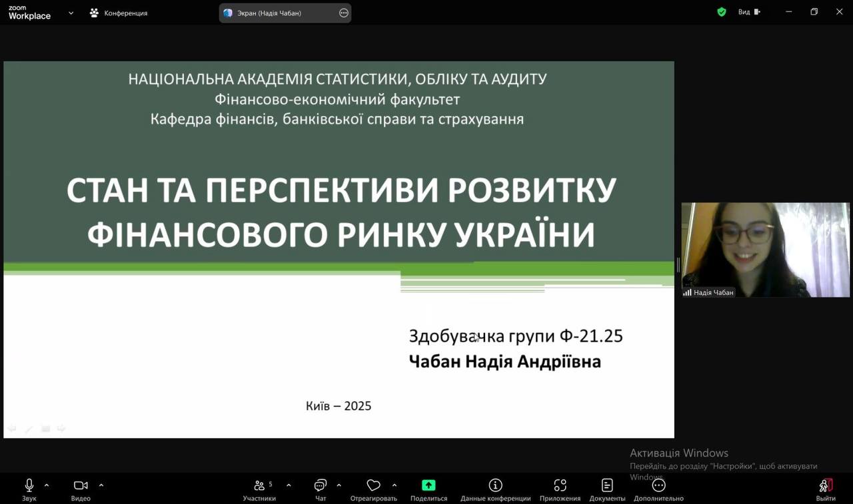Click the green encryption shield icon
853x504 pixels.
coord(722,12)
